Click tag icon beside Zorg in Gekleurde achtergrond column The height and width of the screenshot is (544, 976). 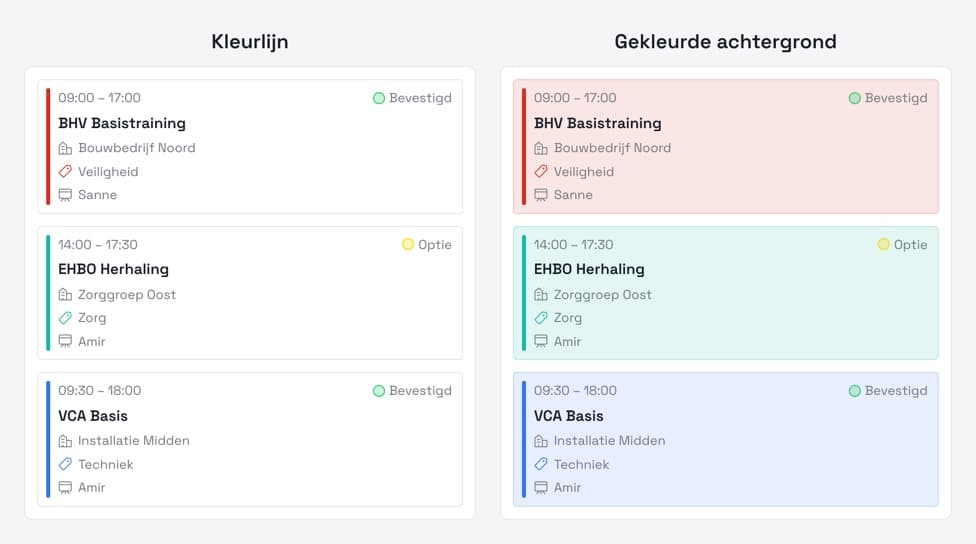pyautogui.click(x=541, y=318)
